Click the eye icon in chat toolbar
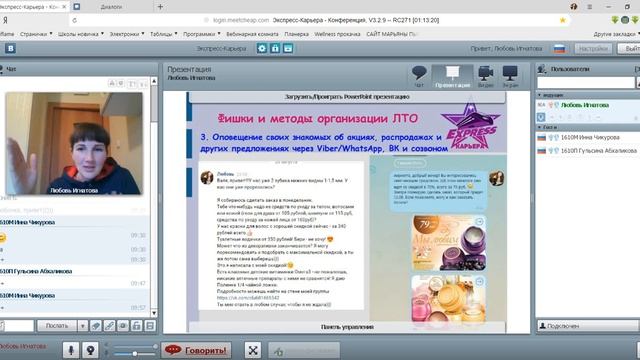640x360 pixels. click(x=123, y=326)
